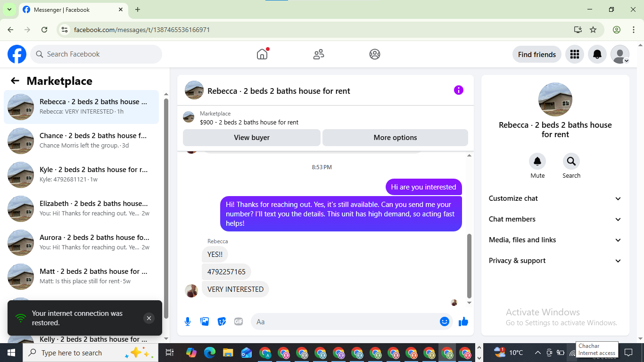
Task: Open the Facebook menu grid icon
Action: pyautogui.click(x=574, y=54)
